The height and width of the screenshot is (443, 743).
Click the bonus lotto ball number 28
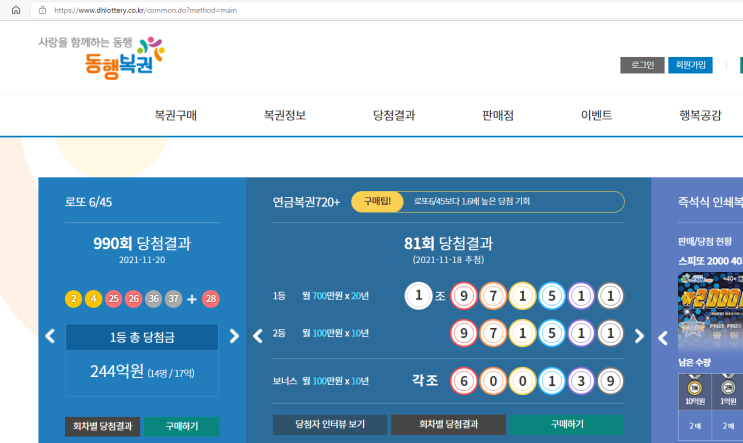click(211, 299)
